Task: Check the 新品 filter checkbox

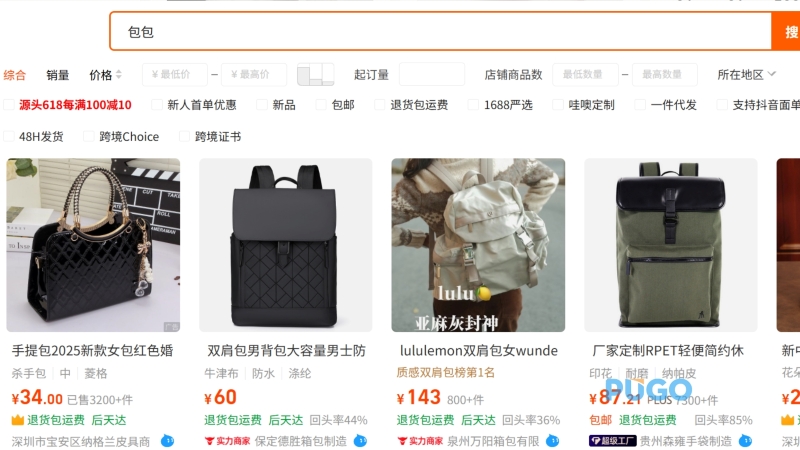Action: (262, 105)
